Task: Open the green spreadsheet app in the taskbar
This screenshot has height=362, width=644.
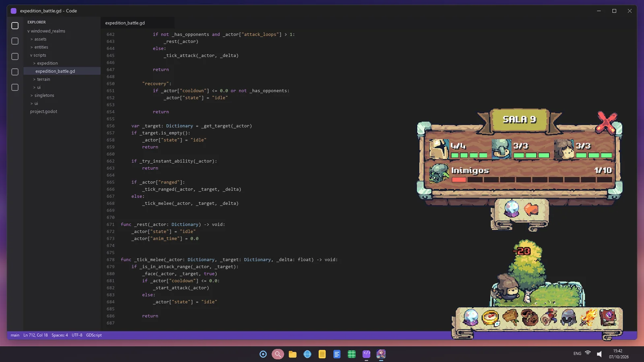Action: point(352,354)
